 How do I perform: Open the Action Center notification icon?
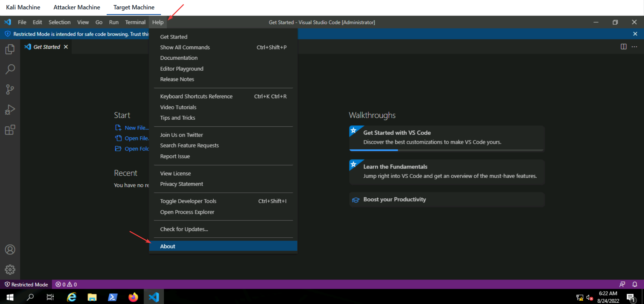point(631,297)
